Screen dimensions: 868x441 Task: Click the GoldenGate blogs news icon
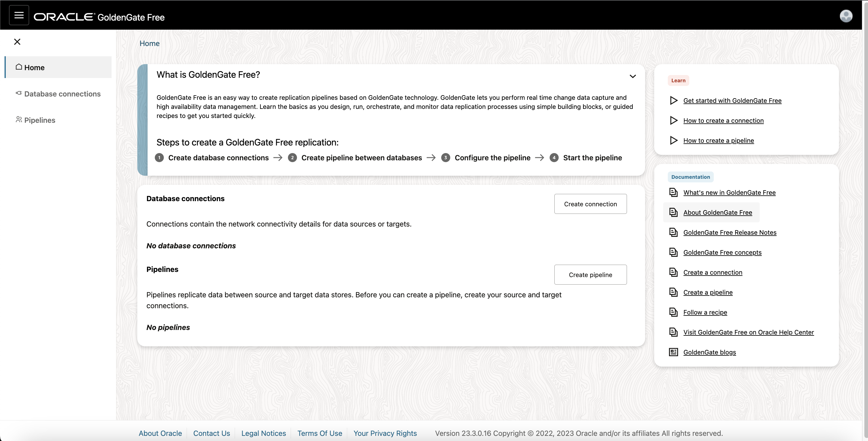tap(673, 352)
